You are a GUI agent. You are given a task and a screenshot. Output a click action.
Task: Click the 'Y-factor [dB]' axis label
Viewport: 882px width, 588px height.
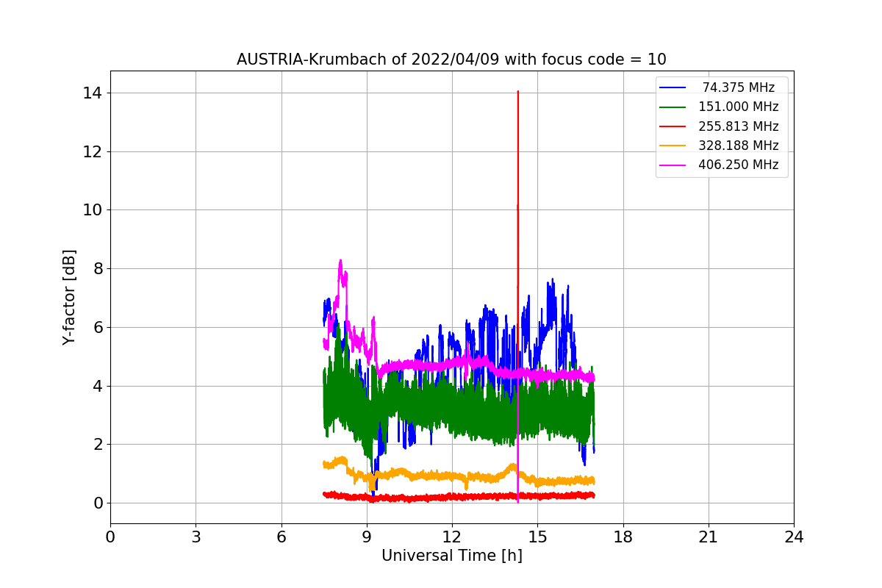[69, 297]
